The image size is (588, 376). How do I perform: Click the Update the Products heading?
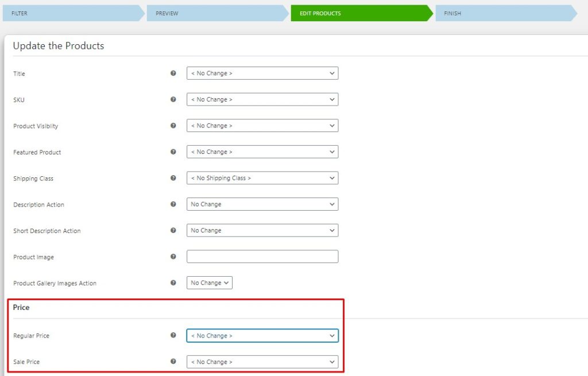pos(59,46)
